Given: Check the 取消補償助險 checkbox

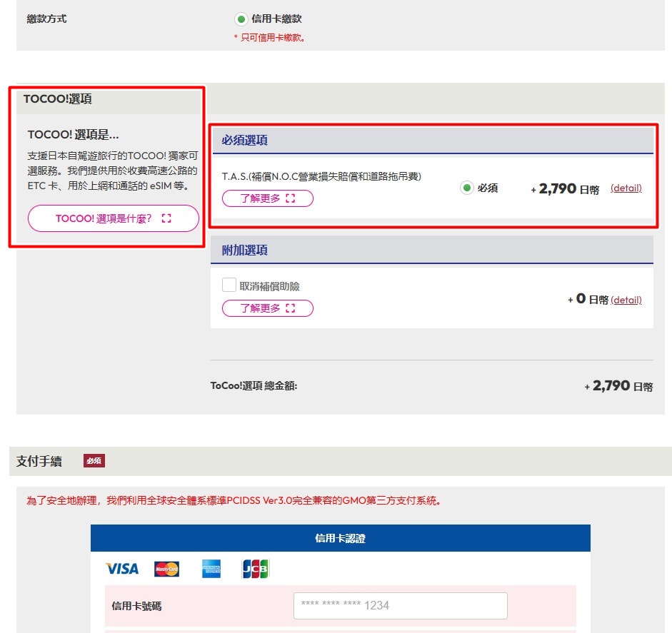Looking at the screenshot, I should [x=229, y=285].
